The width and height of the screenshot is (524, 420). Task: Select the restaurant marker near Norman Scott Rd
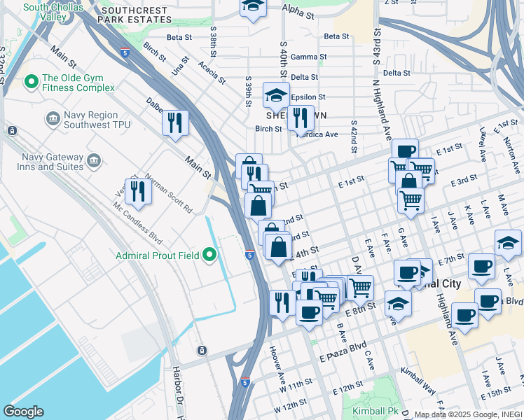point(138,193)
